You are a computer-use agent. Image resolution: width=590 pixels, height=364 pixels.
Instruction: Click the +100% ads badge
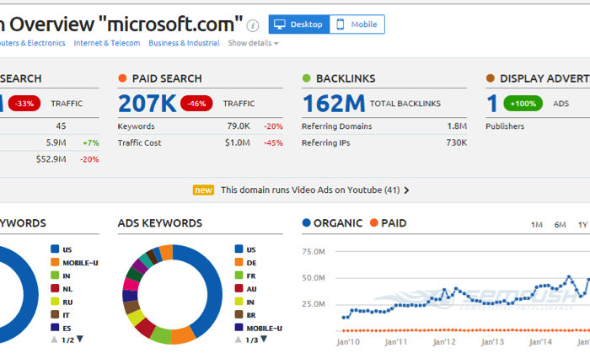click(x=523, y=104)
